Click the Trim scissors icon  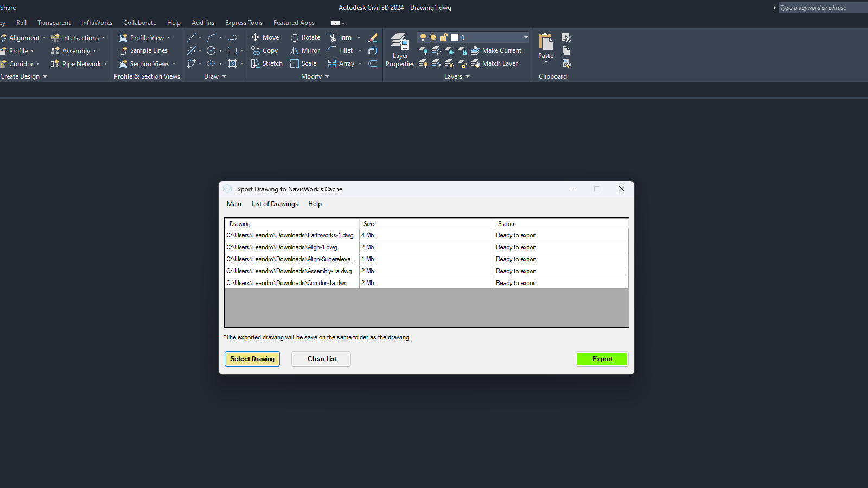point(332,37)
